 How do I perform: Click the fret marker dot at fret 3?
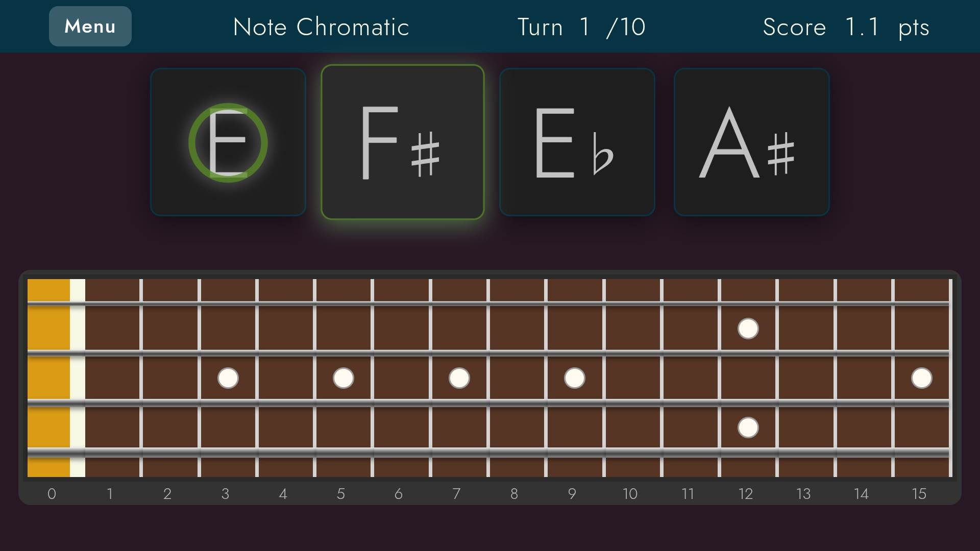[x=228, y=378]
